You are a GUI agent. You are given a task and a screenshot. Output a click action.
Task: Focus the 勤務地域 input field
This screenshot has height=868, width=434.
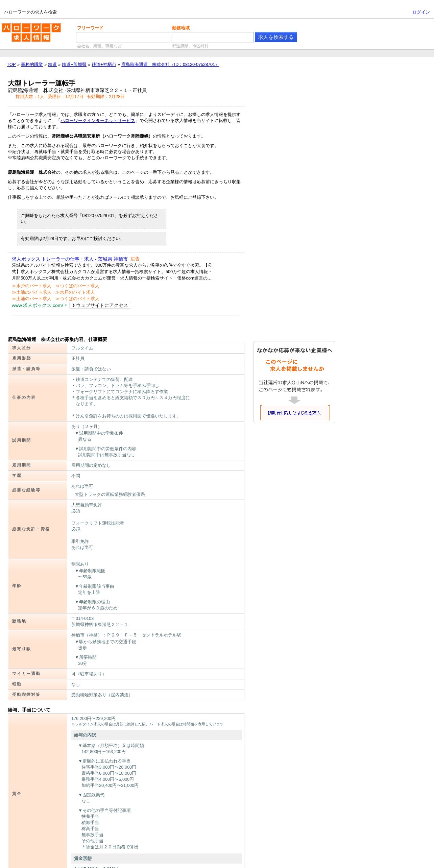click(x=212, y=37)
